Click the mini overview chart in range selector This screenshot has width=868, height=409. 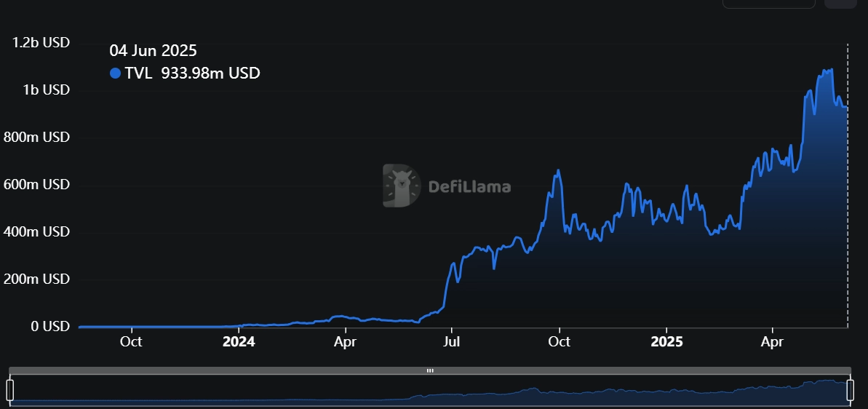click(430, 391)
